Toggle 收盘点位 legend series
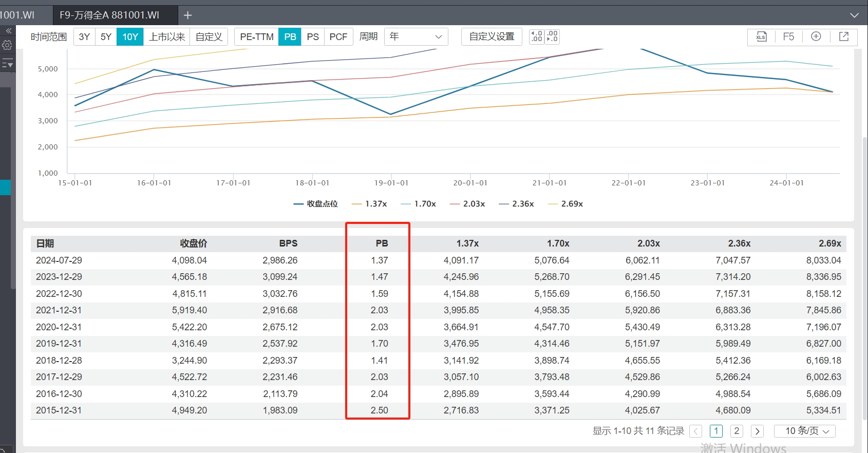Screen dimensions: 868x453 click(315, 204)
